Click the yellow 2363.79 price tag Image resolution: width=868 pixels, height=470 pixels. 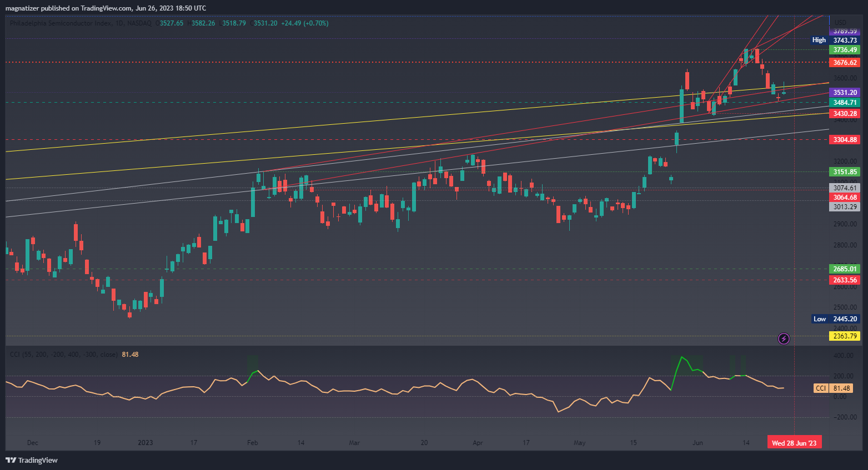point(845,336)
